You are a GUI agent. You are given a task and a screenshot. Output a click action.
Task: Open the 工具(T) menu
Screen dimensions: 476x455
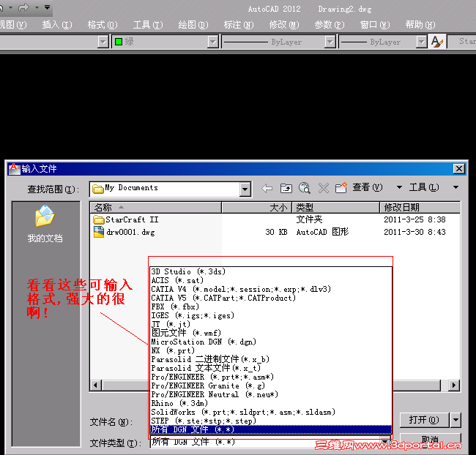coord(148,25)
